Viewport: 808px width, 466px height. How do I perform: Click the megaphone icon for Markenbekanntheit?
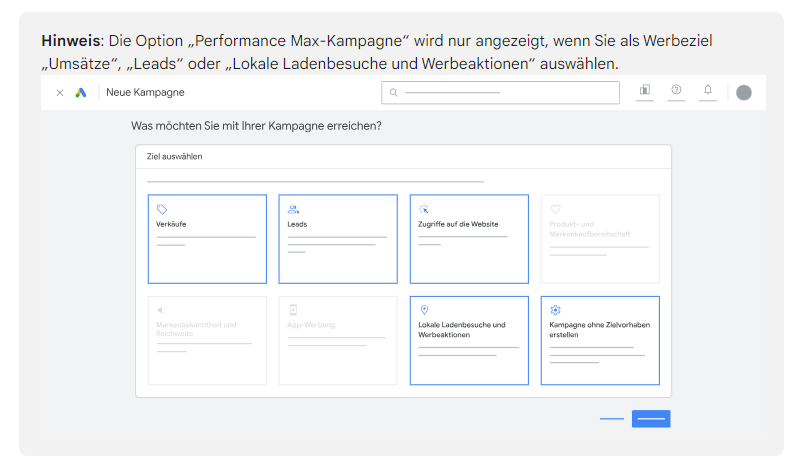click(161, 310)
